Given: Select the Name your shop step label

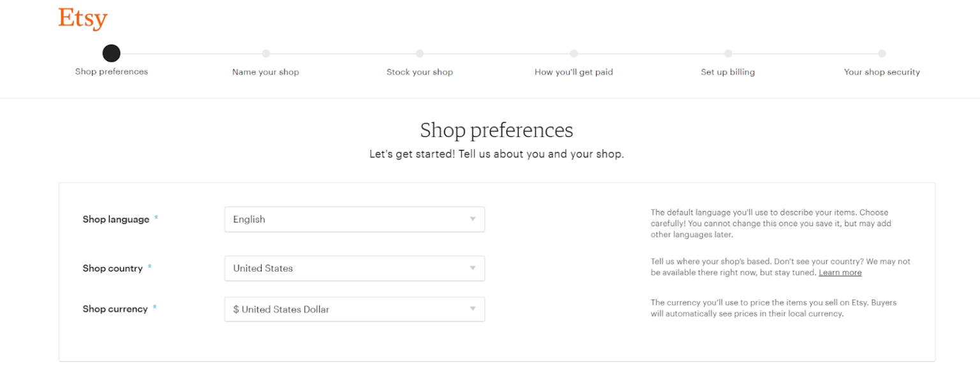Looking at the screenshot, I should pyautogui.click(x=265, y=71).
